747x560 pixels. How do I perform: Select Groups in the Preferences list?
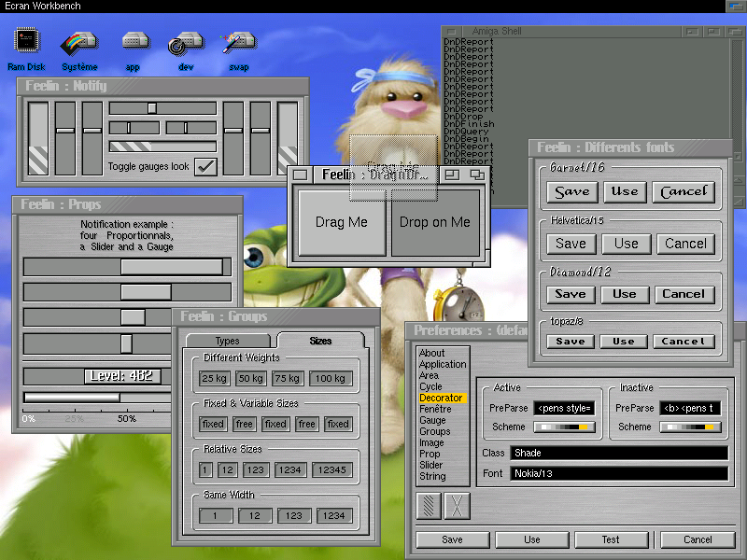coord(434,431)
